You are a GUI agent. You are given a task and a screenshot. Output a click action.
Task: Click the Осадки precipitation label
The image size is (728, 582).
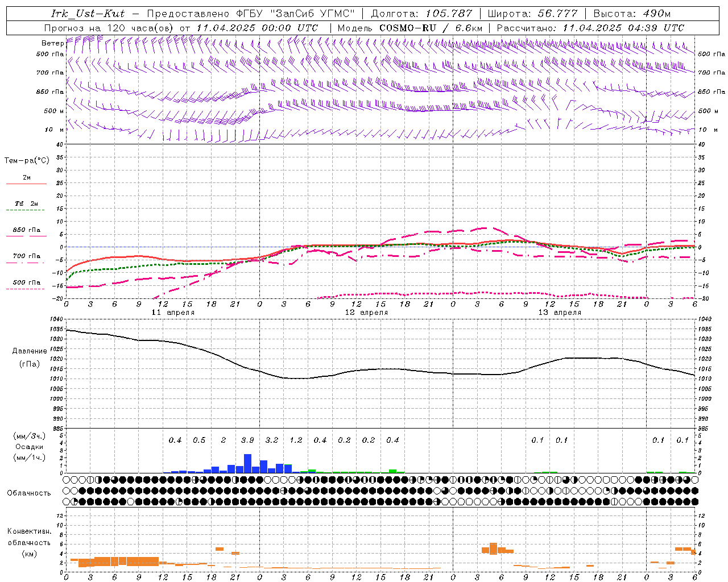point(30,447)
